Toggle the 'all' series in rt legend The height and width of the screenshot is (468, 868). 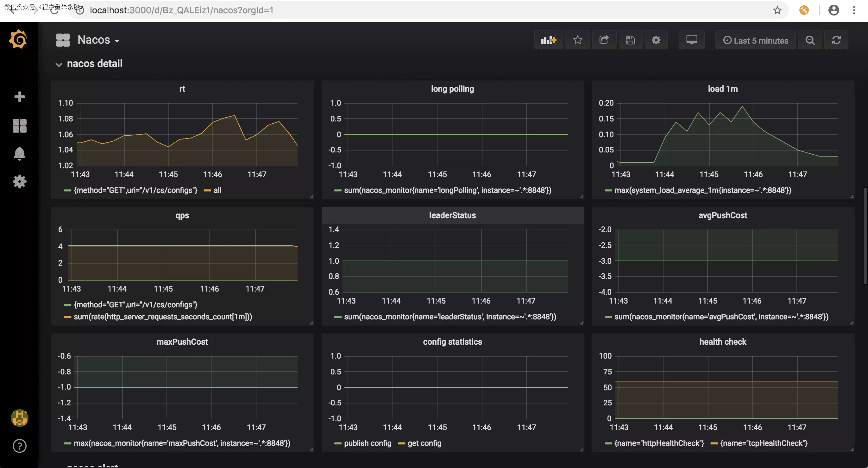[217, 190]
